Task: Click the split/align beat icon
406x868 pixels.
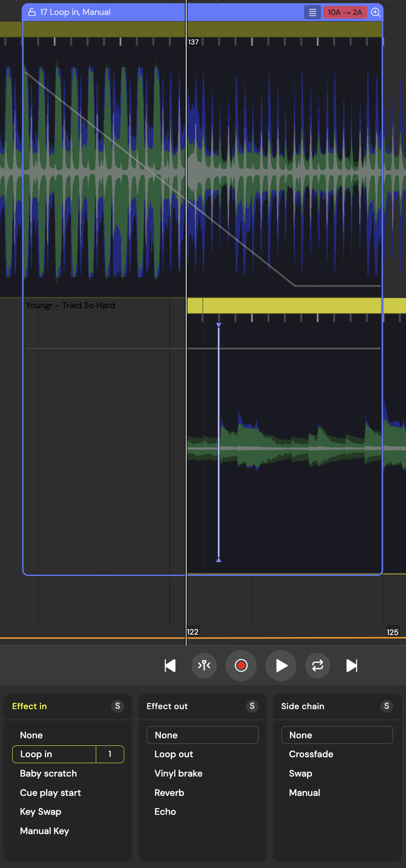Action: 204,666
